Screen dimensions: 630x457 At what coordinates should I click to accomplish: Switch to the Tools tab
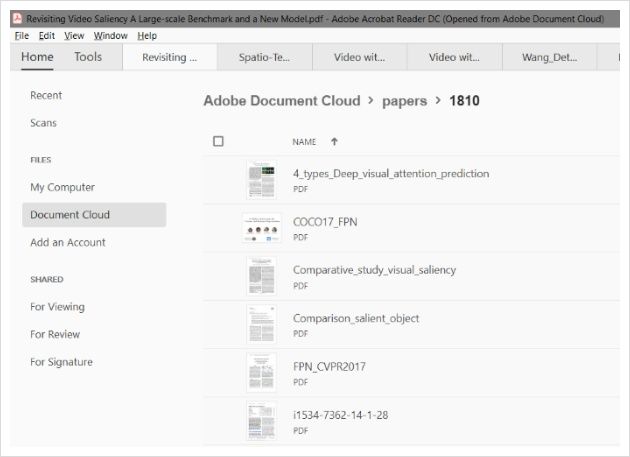pos(88,57)
